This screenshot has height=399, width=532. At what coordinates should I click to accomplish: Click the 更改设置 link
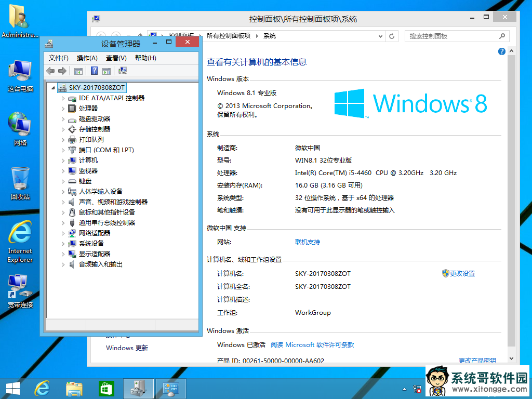pyautogui.click(x=462, y=273)
